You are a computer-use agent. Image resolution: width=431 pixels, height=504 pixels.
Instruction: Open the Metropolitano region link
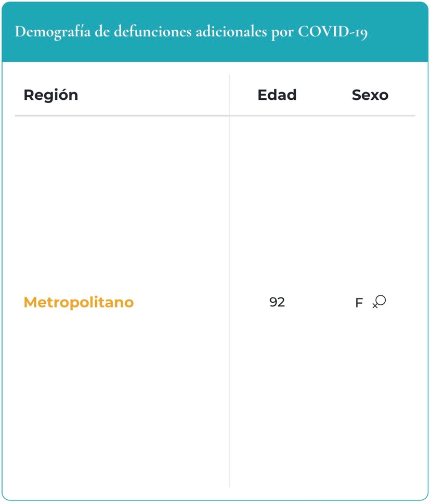[79, 303]
